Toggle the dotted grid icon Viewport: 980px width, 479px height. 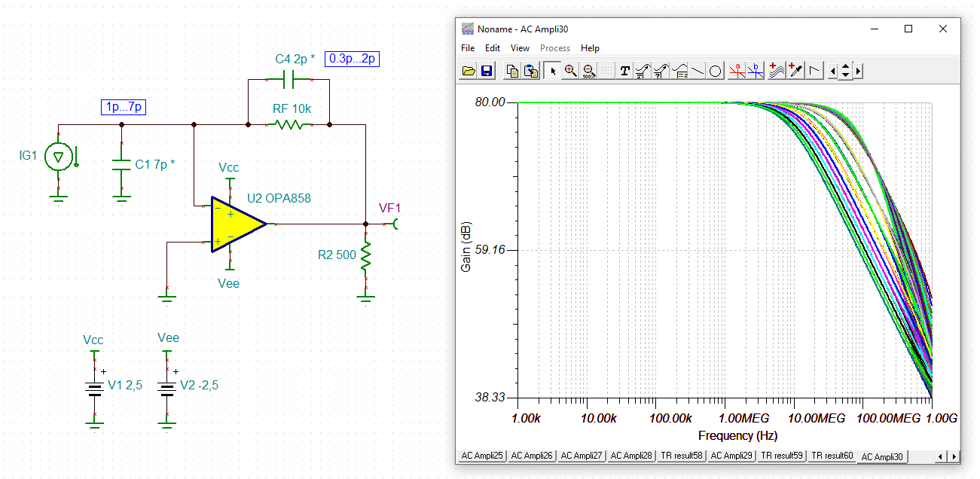pyautogui.click(x=606, y=71)
